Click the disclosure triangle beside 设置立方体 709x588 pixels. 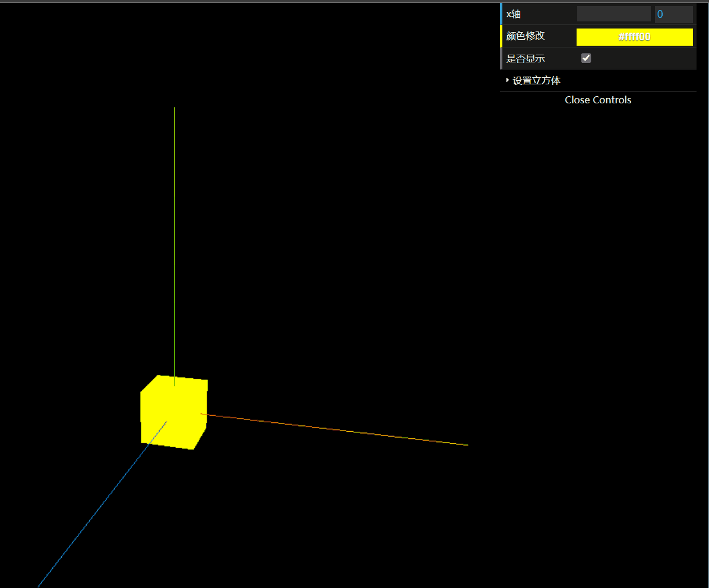pyautogui.click(x=507, y=80)
